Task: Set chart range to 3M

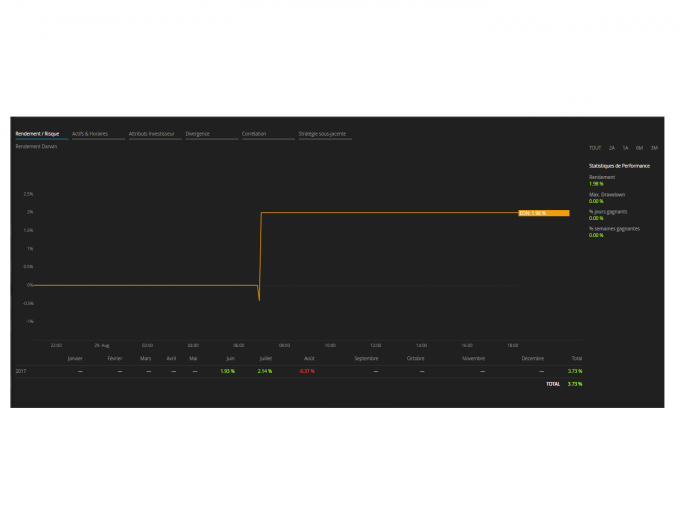Action: [654, 148]
